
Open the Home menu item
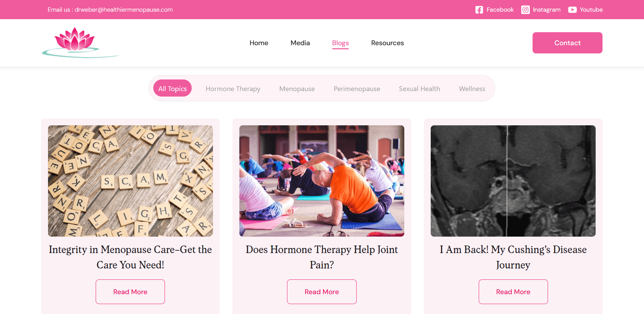click(259, 43)
